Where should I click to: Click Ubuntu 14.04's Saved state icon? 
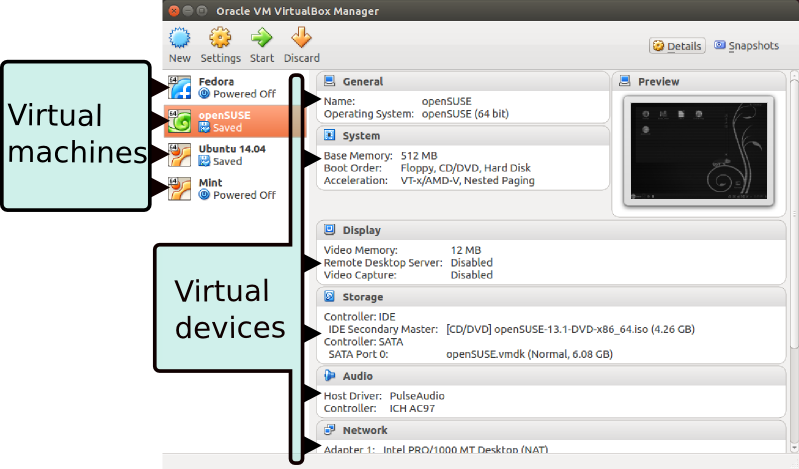click(204, 161)
